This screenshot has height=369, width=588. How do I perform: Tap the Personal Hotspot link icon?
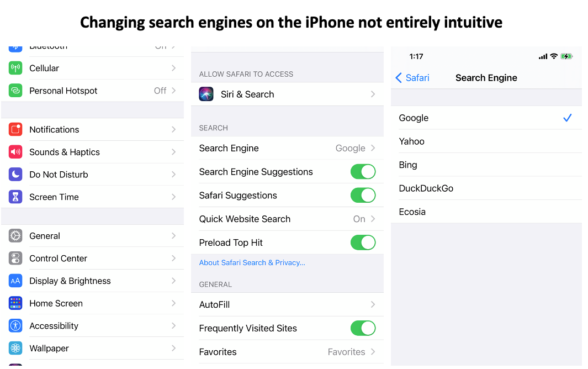pos(15,91)
